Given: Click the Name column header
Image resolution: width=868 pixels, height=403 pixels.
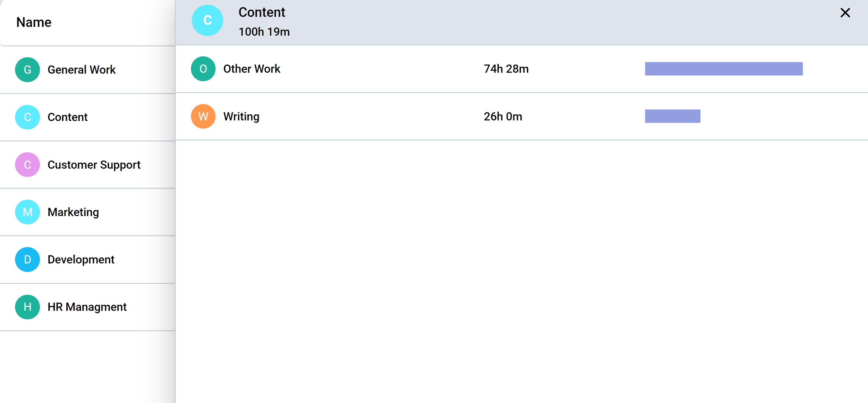Looking at the screenshot, I should pyautogui.click(x=34, y=22).
